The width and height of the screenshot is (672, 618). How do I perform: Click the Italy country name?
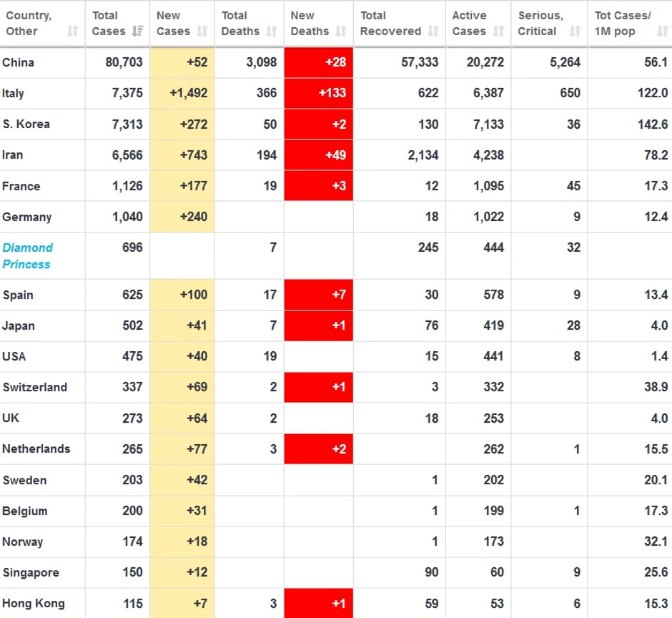coord(13,94)
